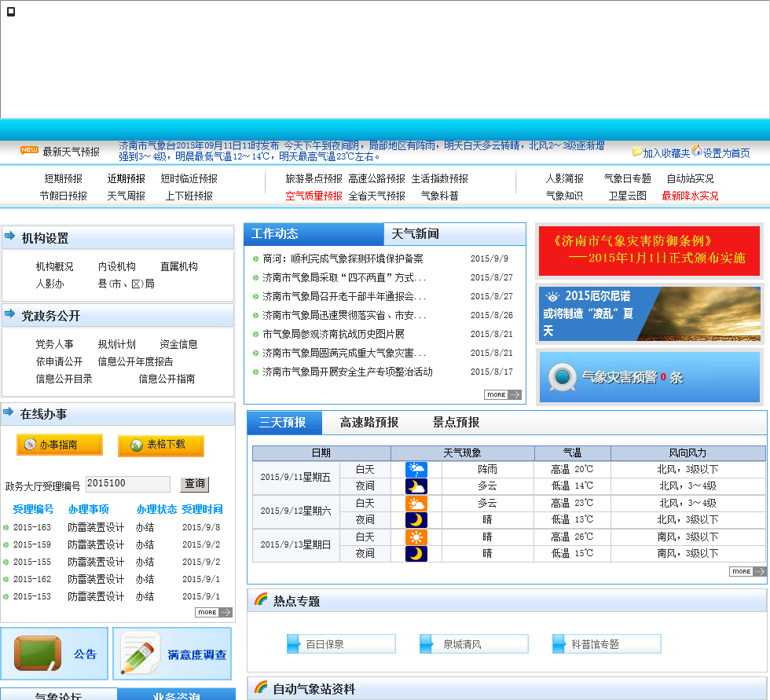Click the blackboard 公告 icon

(x=38, y=654)
